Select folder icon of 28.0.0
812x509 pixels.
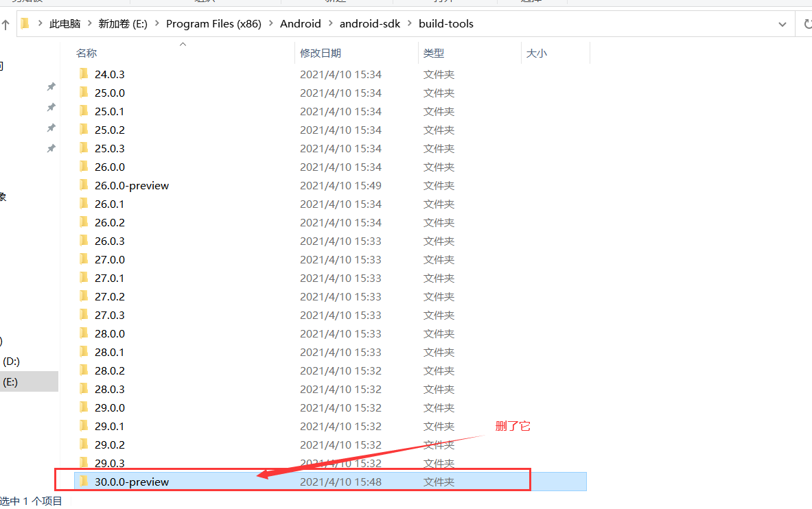point(84,333)
